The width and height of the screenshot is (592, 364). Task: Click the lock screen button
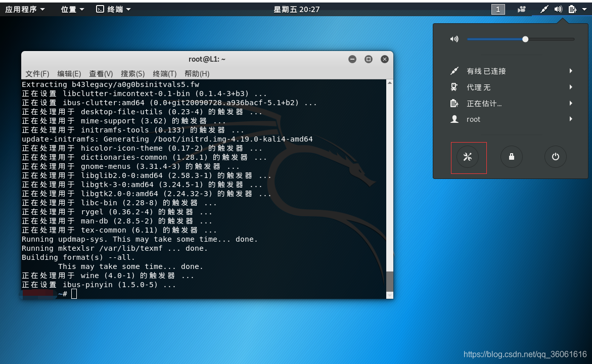coord(512,157)
